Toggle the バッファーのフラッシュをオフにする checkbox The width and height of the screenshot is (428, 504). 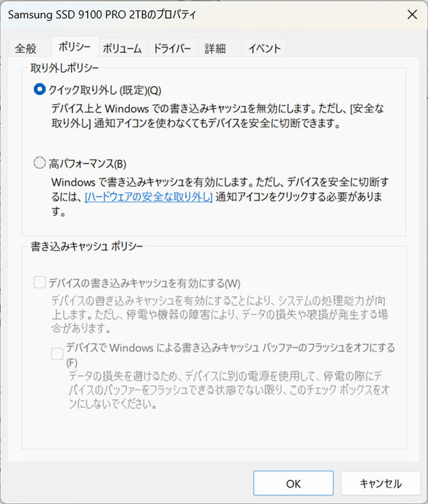57,354
